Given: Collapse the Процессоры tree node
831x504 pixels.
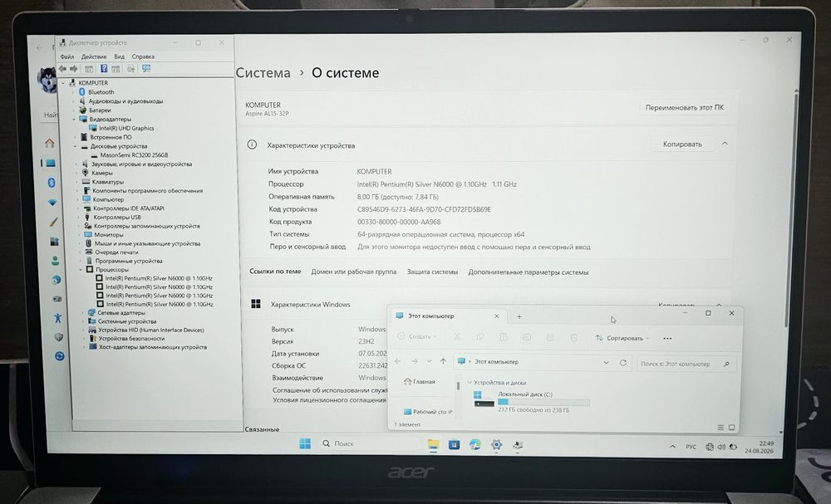Looking at the screenshot, I should point(81,270).
